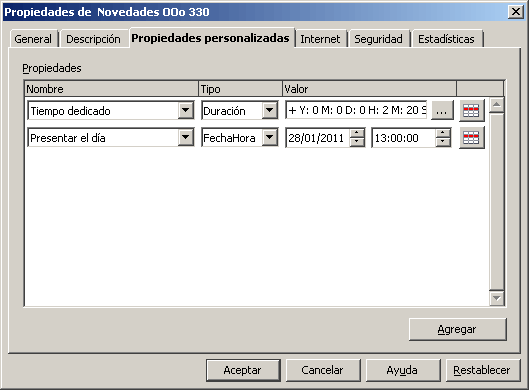Click the Restablecer button

(482, 370)
